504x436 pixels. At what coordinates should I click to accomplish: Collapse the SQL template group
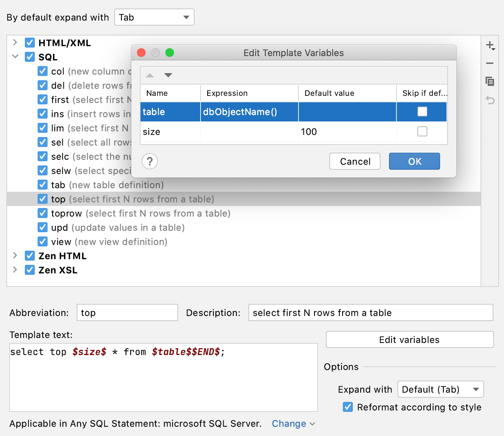(x=15, y=57)
